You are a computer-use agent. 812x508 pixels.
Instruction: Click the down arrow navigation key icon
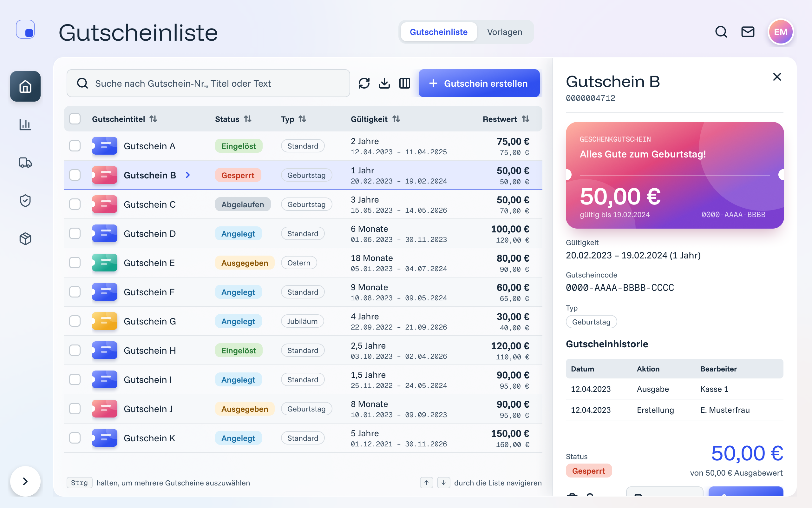tap(443, 483)
